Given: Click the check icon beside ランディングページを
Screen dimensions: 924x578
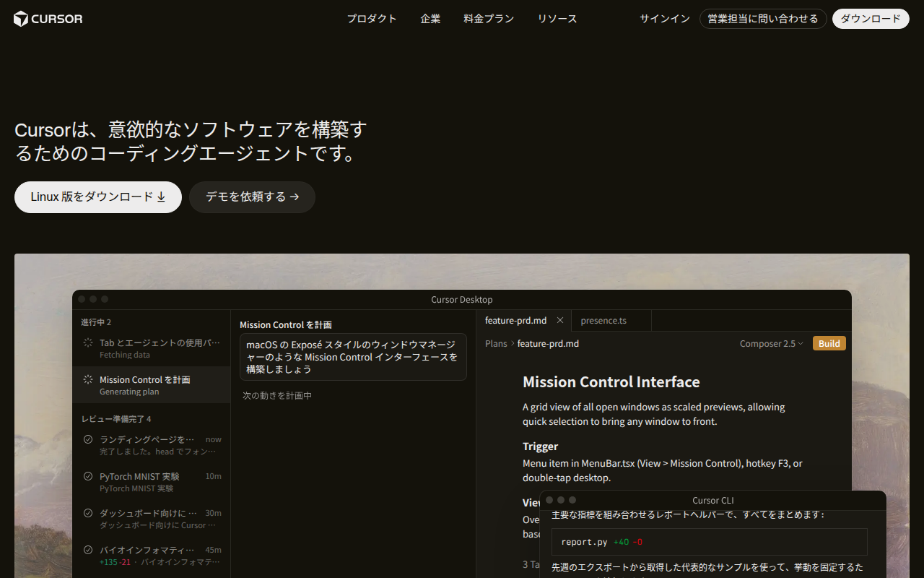Looking at the screenshot, I should coord(88,439).
